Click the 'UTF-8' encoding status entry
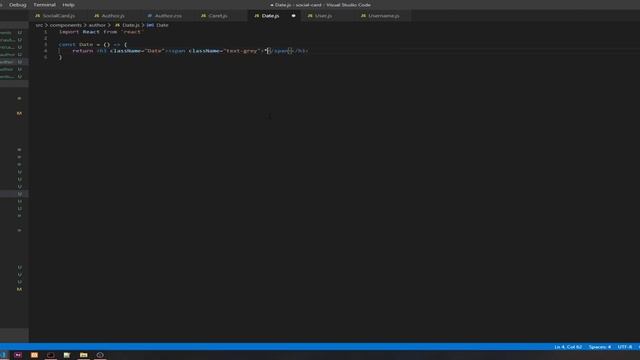This screenshot has height=360, width=640. point(624,347)
